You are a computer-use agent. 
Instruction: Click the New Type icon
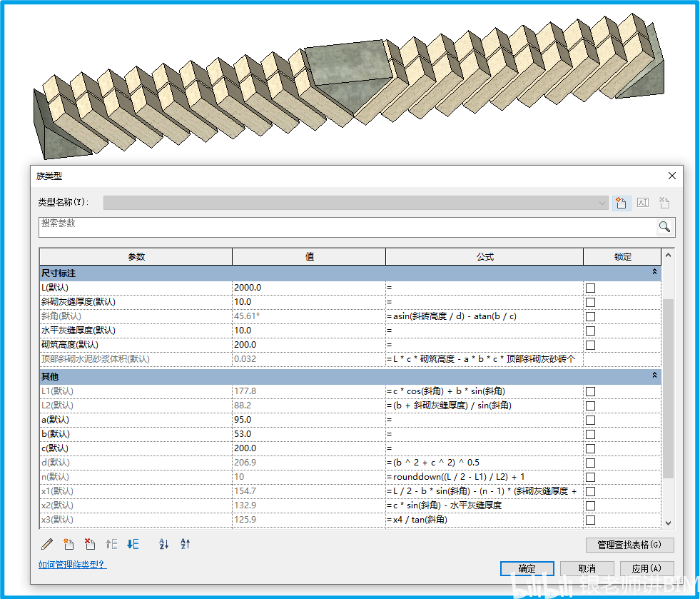[x=622, y=203]
